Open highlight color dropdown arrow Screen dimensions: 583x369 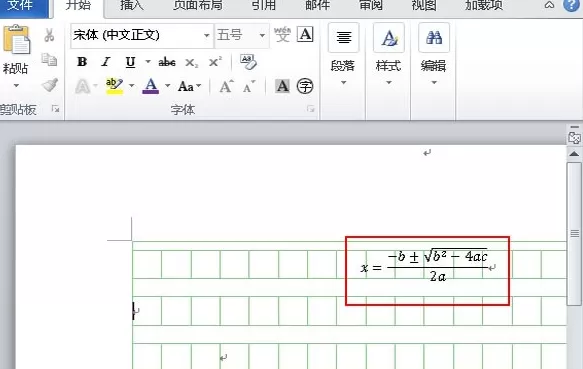coord(131,86)
